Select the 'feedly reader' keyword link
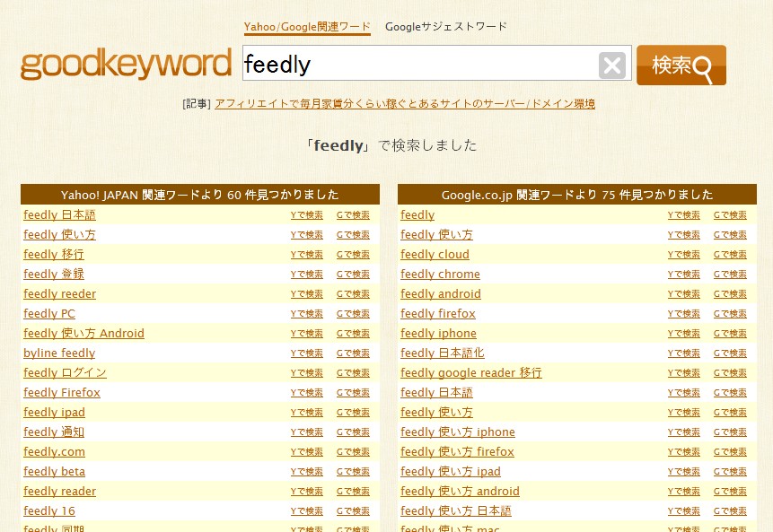The height and width of the screenshot is (532, 773). coord(59,491)
